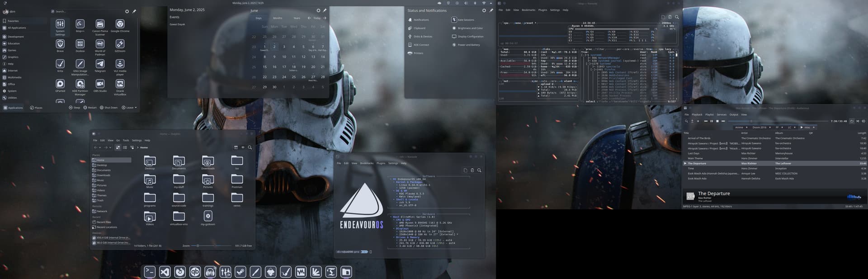Screen dimensions: 868x279
Task: Open Clipboard in Status and Notifications
Action: (x=416, y=28)
